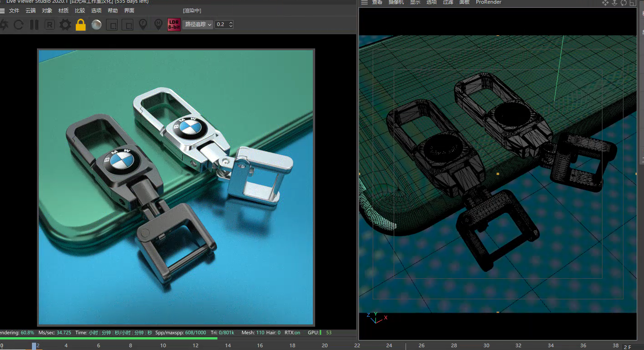Click the green render progress bar
644x350 pixels.
109,339
